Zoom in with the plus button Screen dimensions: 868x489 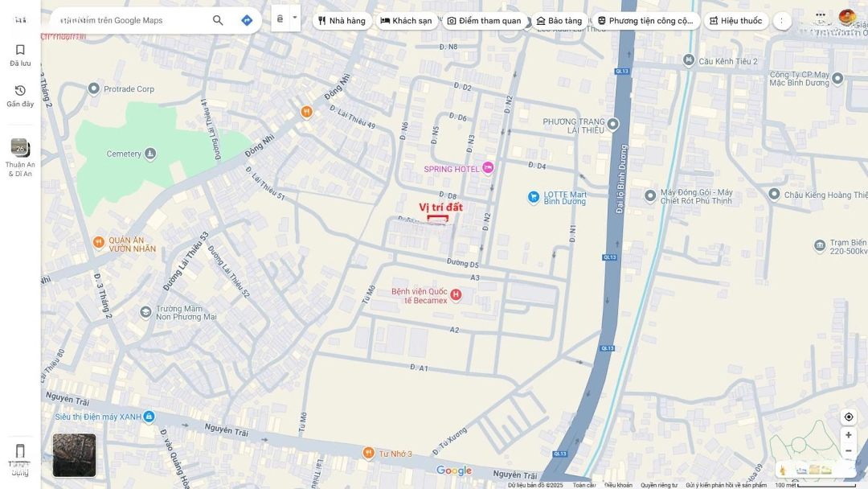pos(848,435)
